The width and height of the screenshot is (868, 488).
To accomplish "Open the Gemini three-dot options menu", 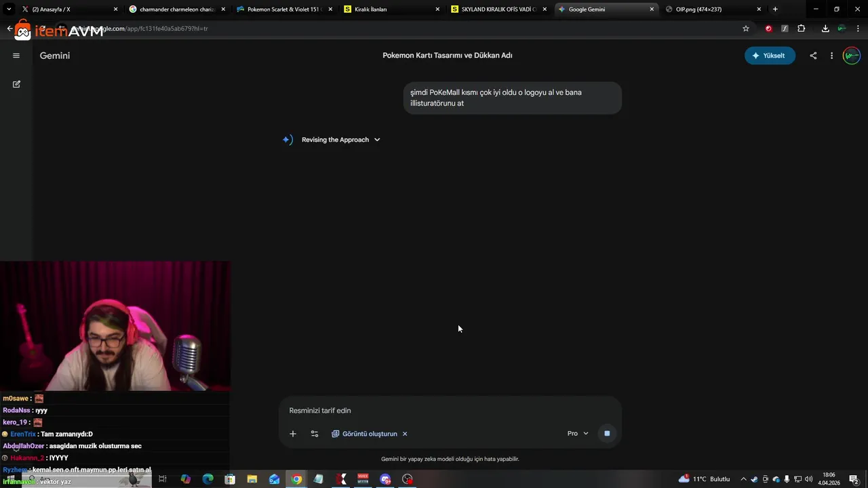I will [831, 56].
